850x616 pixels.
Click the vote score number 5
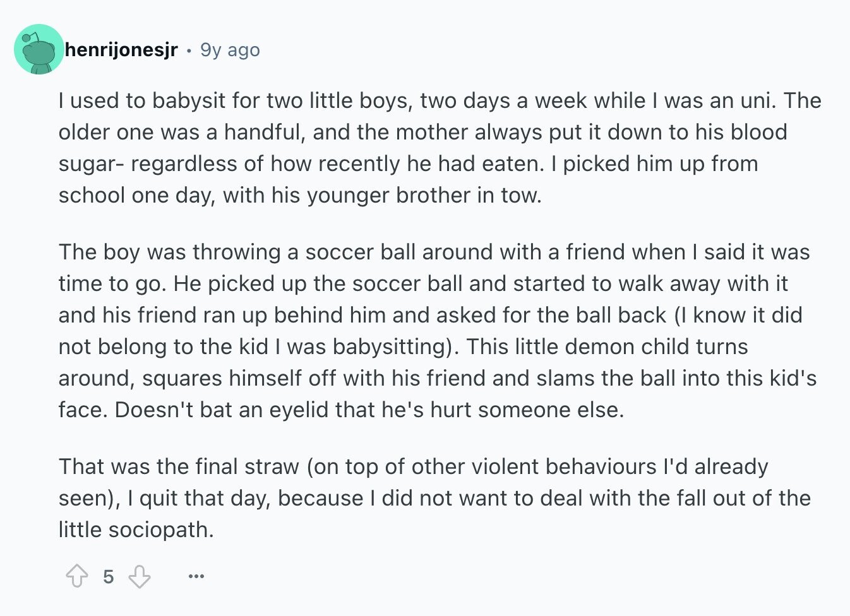(x=109, y=576)
